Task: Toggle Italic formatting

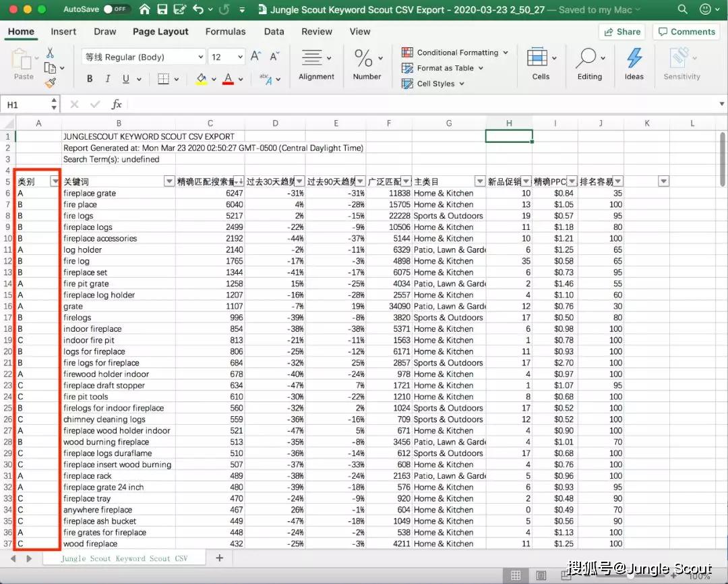Action: (x=108, y=79)
